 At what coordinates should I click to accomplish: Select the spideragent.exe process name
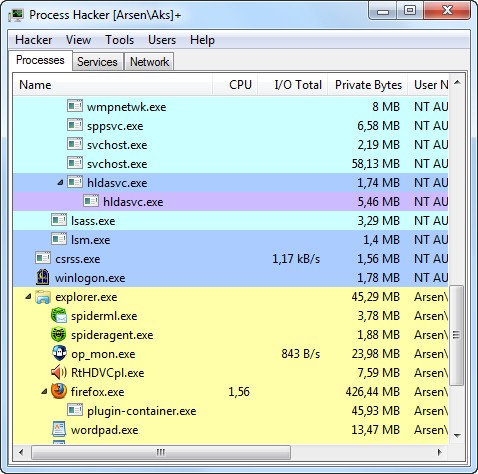click(x=112, y=335)
